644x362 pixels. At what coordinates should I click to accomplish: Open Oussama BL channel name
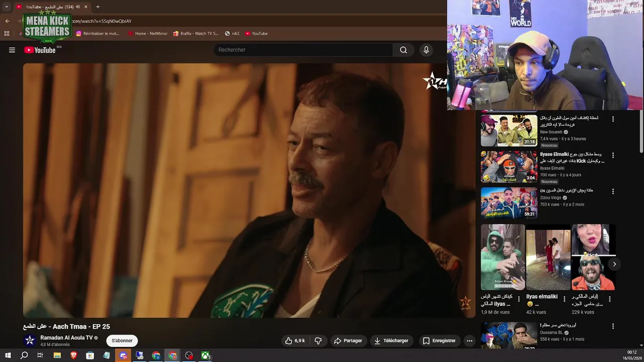click(x=551, y=332)
